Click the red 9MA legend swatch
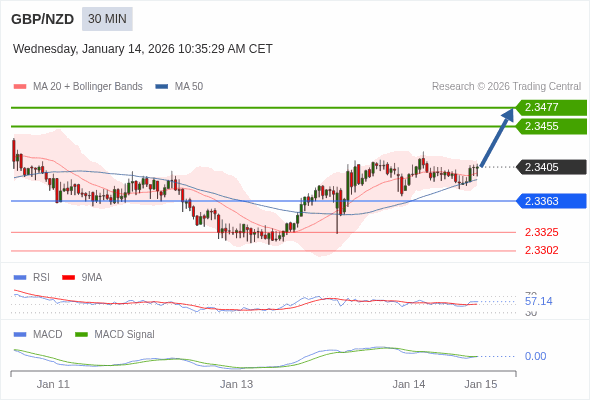The height and width of the screenshot is (400, 590). (x=68, y=278)
